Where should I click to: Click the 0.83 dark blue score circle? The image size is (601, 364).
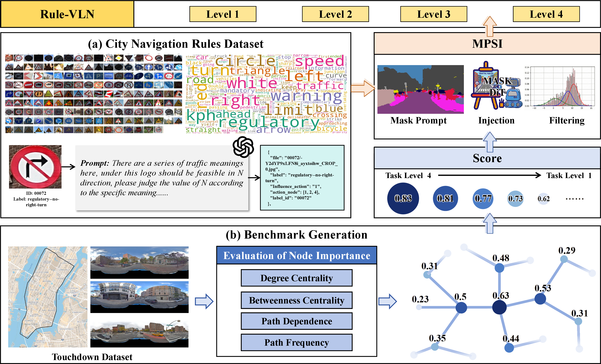[x=403, y=198]
